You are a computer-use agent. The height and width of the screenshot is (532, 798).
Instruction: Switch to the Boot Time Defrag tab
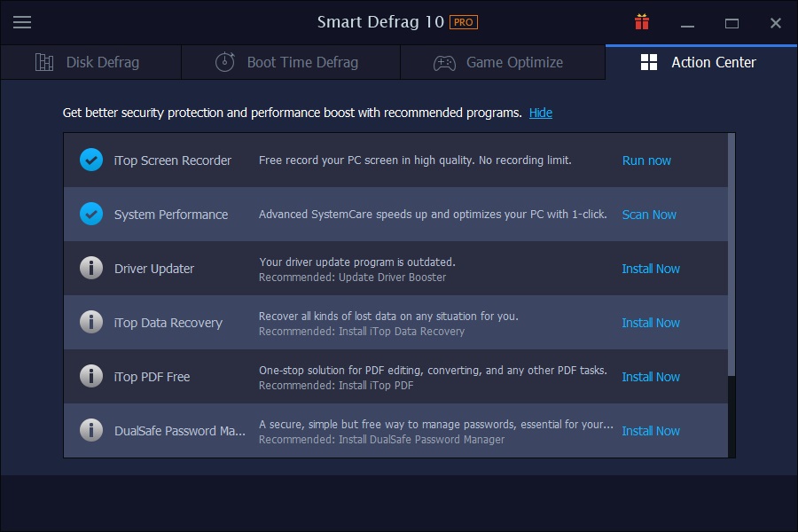pos(291,62)
